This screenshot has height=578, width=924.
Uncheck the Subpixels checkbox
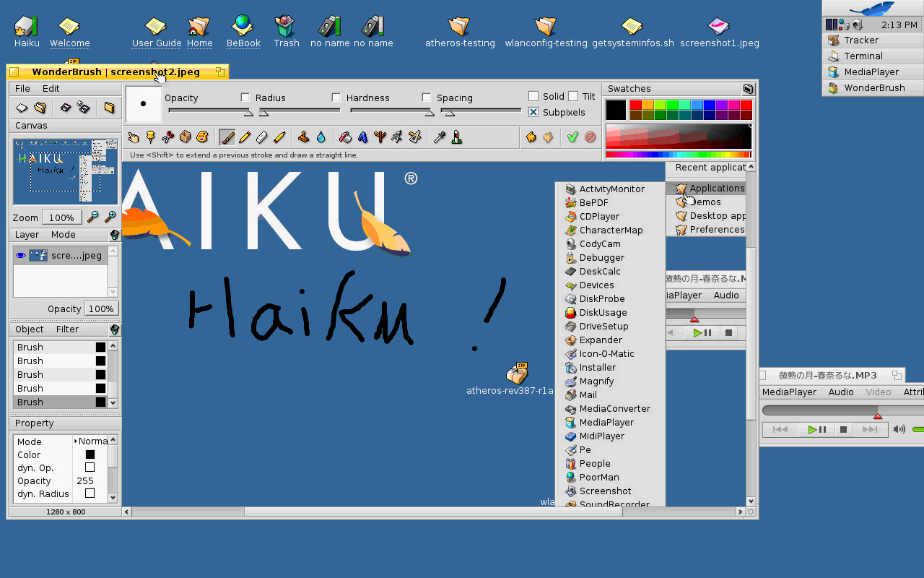point(533,112)
